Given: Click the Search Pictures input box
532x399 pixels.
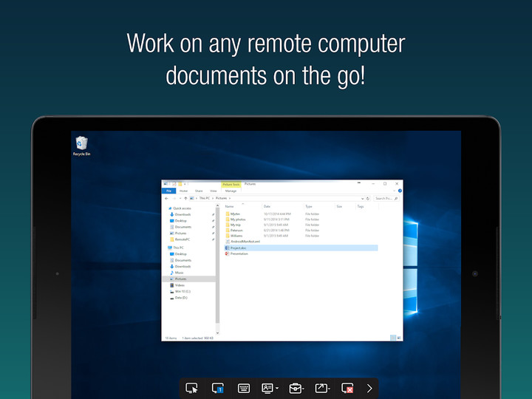Looking at the screenshot, I should coord(386,199).
